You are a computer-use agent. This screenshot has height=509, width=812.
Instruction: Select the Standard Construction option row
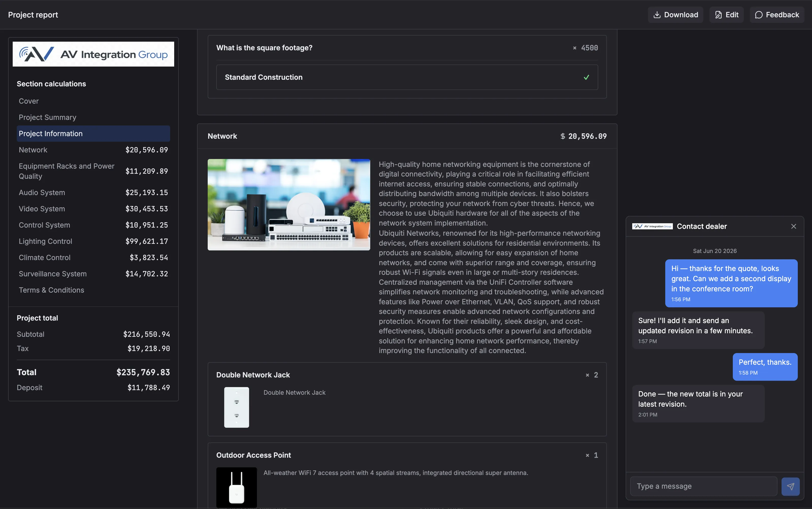407,77
